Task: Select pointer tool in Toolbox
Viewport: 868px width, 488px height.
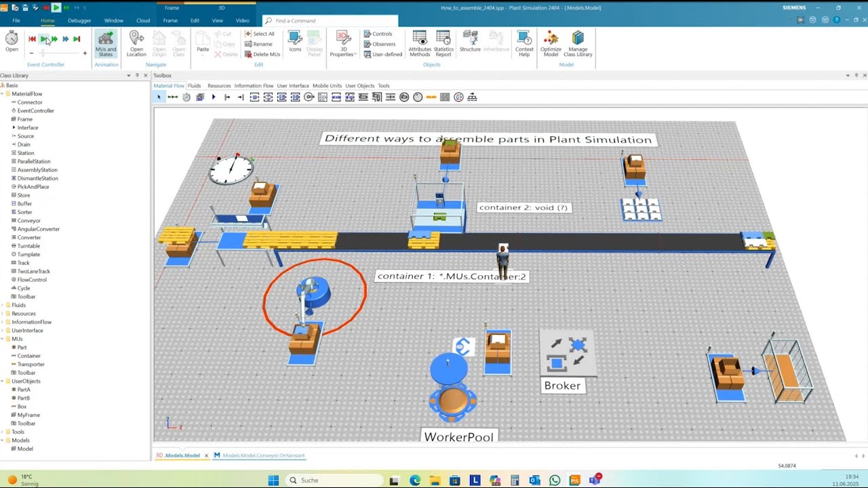Action: coord(159,98)
